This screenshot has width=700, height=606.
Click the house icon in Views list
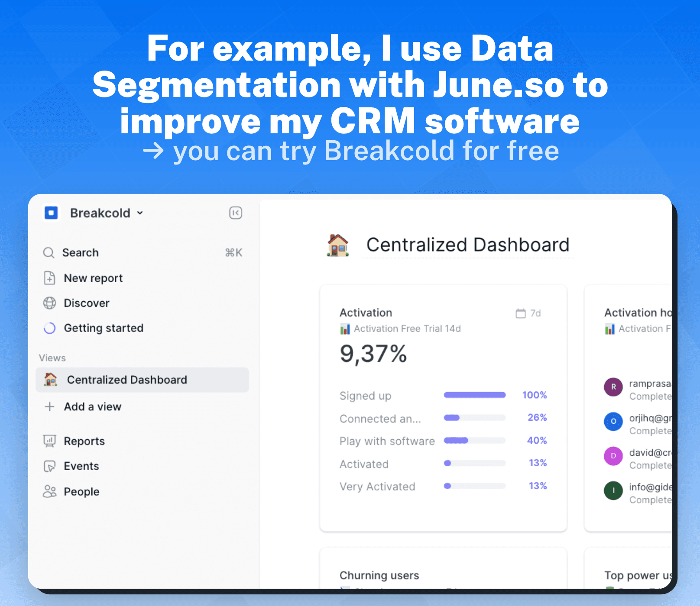[x=51, y=379]
